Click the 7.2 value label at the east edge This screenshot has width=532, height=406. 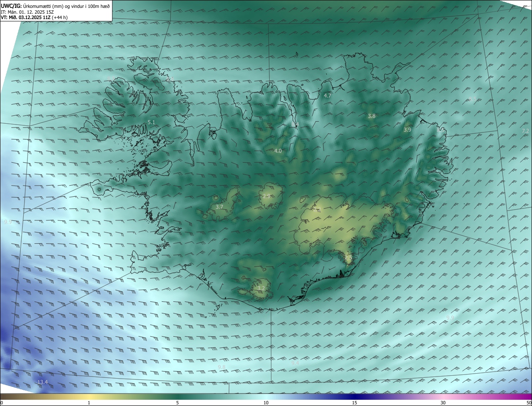pyautogui.click(x=525, y=131)
